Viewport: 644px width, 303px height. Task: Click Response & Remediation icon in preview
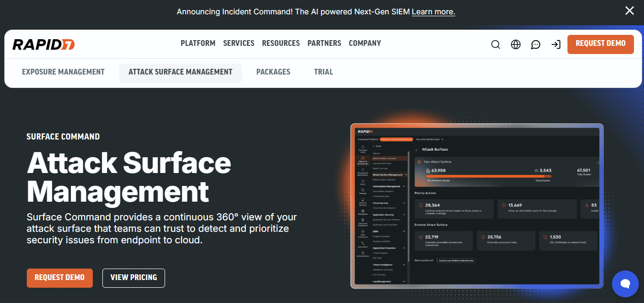(363, 170)
